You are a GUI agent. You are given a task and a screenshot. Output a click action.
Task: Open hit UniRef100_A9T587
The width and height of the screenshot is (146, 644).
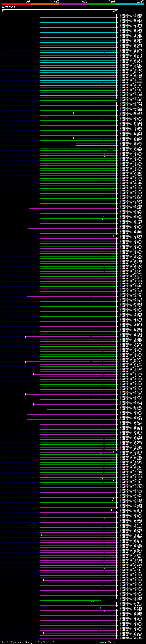131,218
